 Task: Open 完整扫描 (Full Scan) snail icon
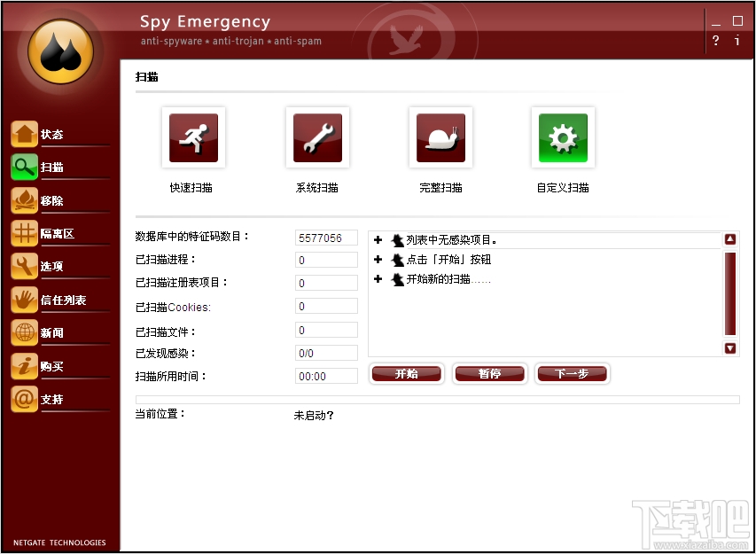click(x=440, y=137)
